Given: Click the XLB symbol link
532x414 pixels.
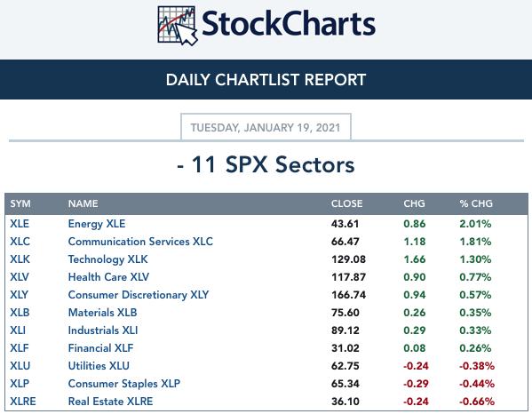Looking at the screenshot, I should click(x=20, y=312).
